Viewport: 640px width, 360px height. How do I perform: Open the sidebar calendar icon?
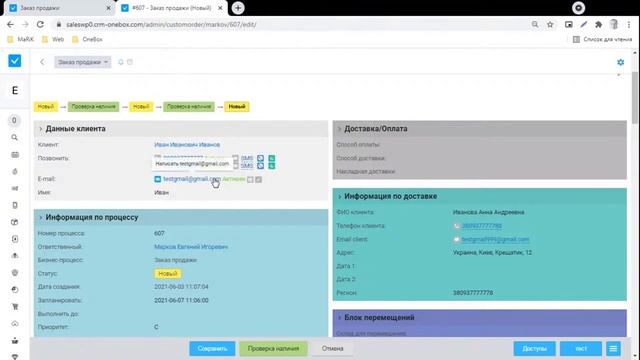point(15,155)
